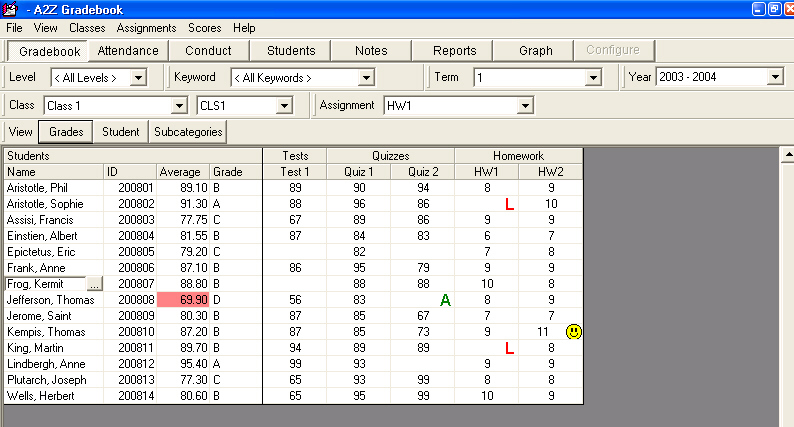Click the red-highlighted average 69.90 cell
Viewport: 794px width, 427px height.
[183, 300]
